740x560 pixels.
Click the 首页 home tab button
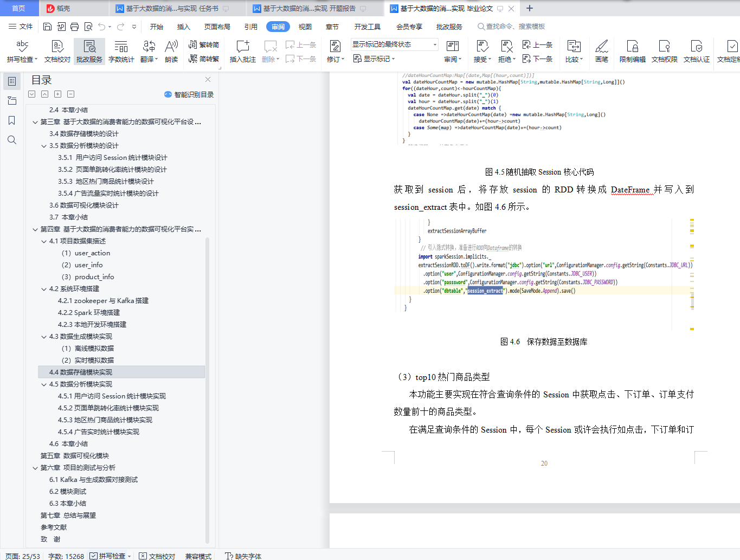click(19, 8)
